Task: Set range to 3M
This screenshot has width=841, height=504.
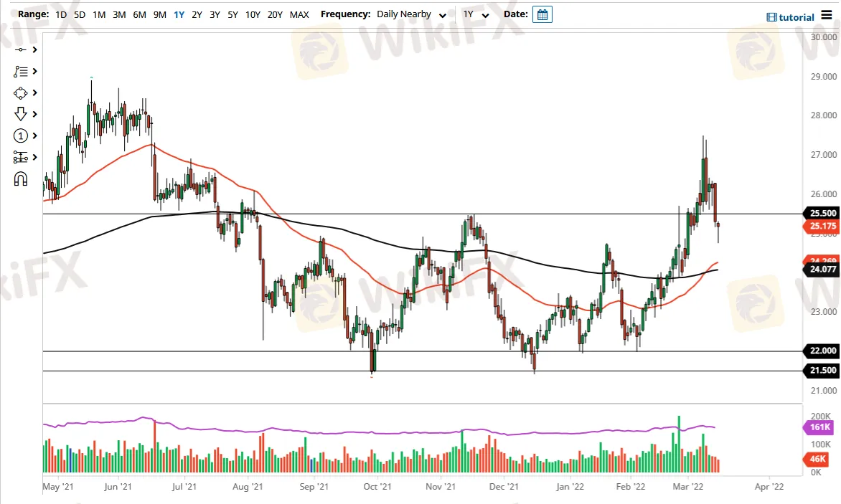Action: (119, 14)
